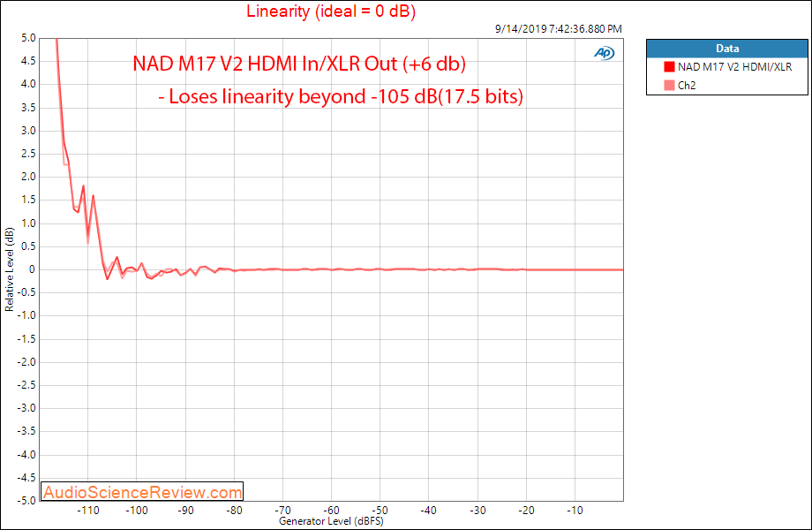Click the "NAD M17 V2 HDMI/XLR" legend label
Screen dimensions: 812x530
pos(735,67)
